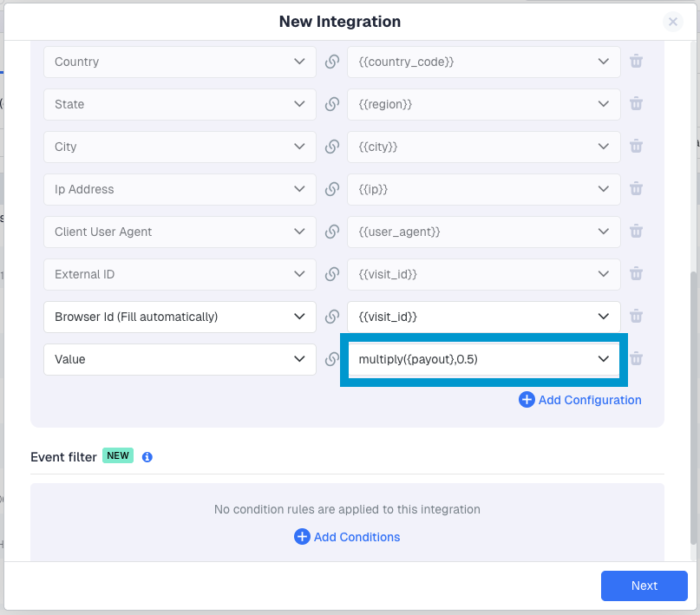Delete the Client User Agent row
This screenshot has width=700, height=615.
coord(636,232)
